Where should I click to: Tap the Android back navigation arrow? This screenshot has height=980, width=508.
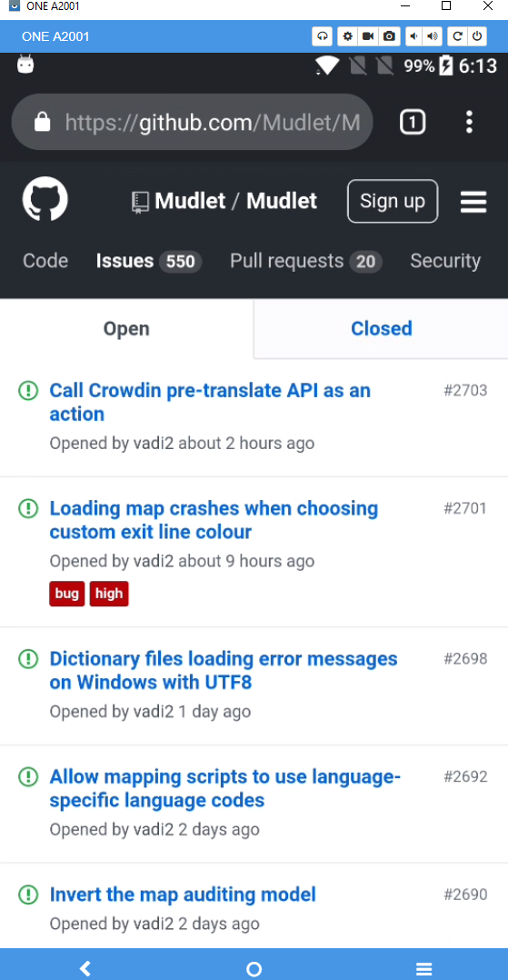[x=85, y=969]
